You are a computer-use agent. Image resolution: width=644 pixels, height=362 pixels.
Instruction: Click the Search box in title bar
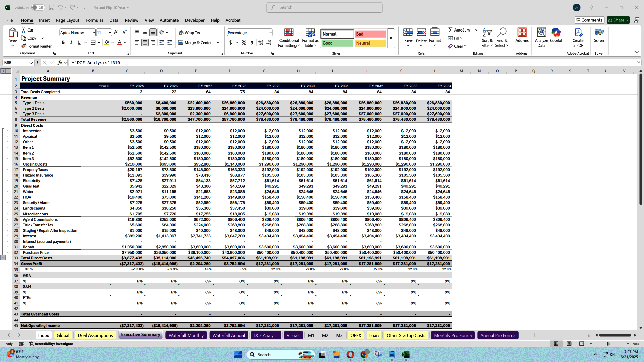point(324,7)
